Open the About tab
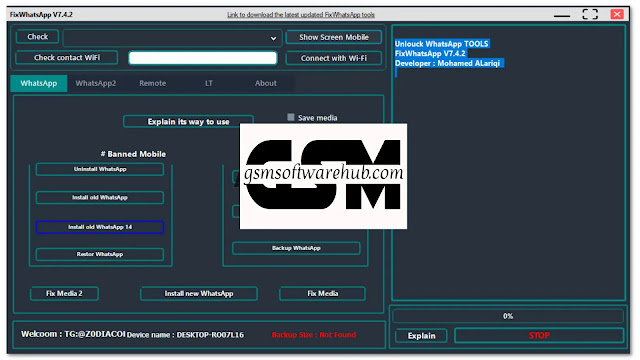 (266, 83)
